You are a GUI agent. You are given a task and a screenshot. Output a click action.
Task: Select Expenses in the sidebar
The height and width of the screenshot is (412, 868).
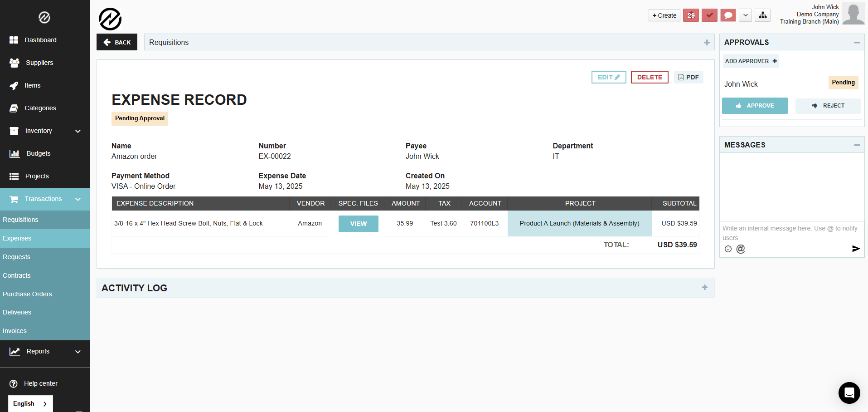[45, 238]
